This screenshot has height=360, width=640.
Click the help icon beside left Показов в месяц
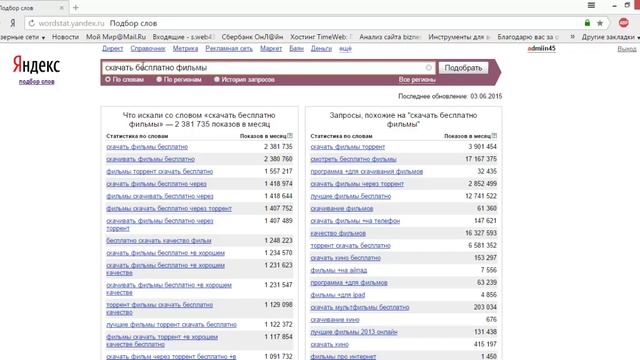tap(290, 136)
